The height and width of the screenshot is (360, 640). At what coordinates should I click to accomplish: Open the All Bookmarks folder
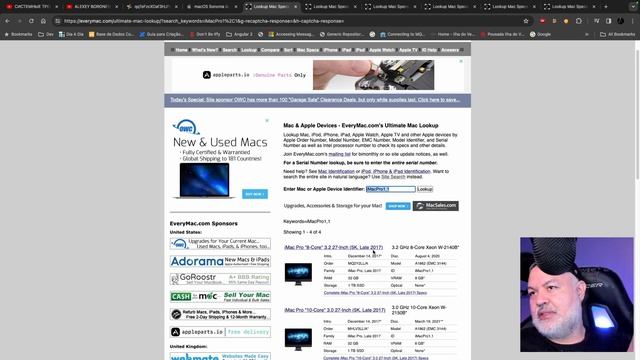pos(618,34)
